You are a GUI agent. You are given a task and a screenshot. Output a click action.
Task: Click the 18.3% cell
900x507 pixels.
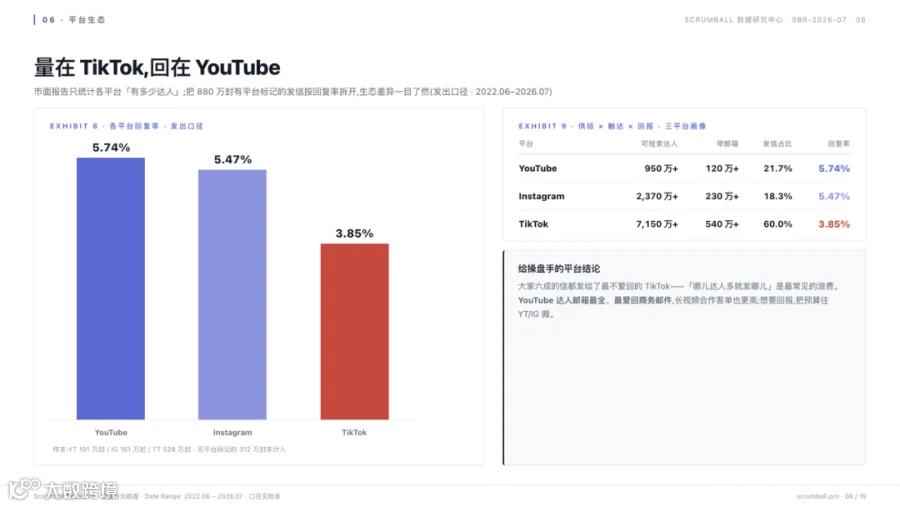[x=778, y=196]
